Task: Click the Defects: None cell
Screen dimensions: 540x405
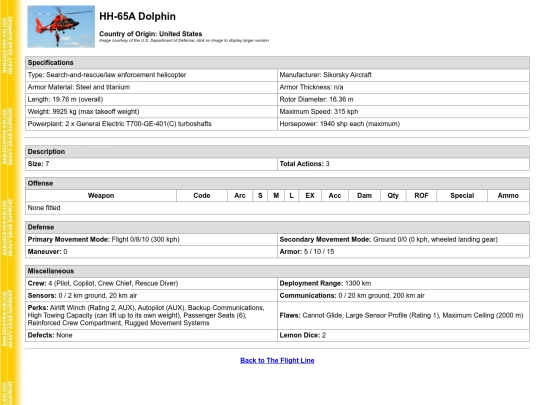Action: click(x=151, y=335)
